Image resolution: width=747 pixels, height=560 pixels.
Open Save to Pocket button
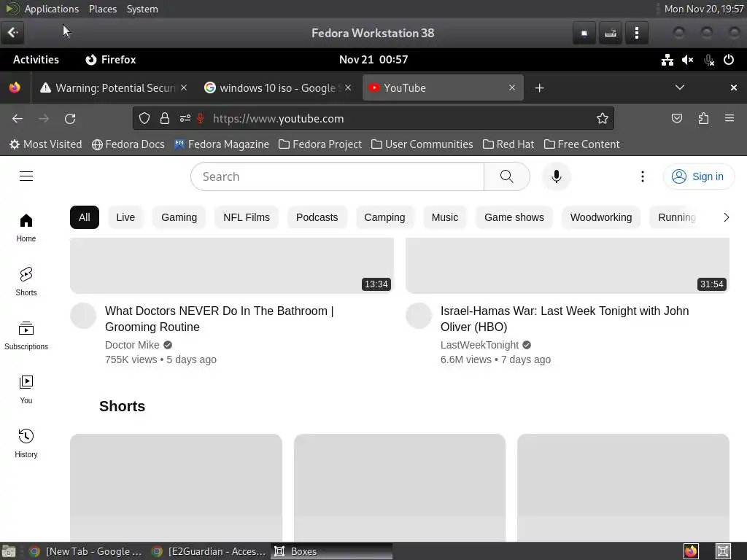[677, 119]
